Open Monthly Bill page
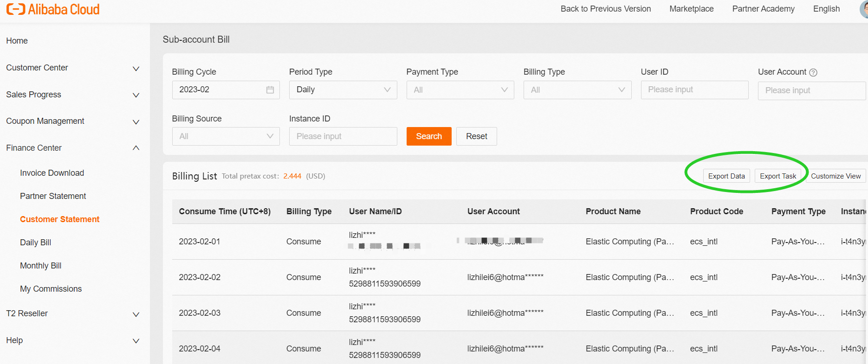The image size is (868, 364). 40,266
